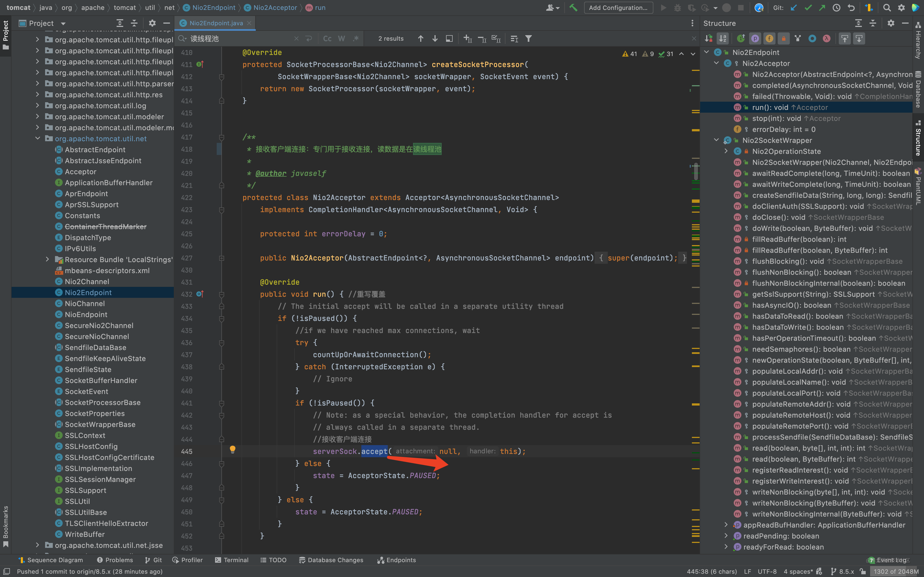The image size is (924, 577).
Task: Open Git history clock icon
Action: click(836, 8)
